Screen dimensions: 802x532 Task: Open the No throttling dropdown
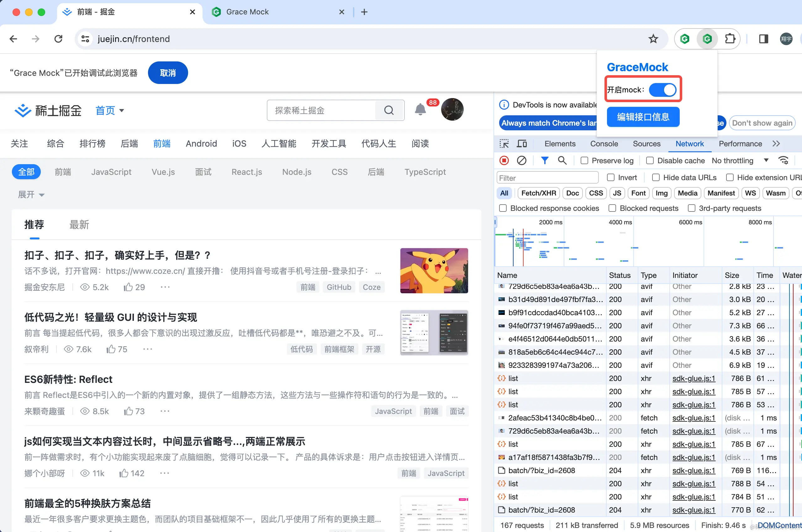click(x=740, y=160)
